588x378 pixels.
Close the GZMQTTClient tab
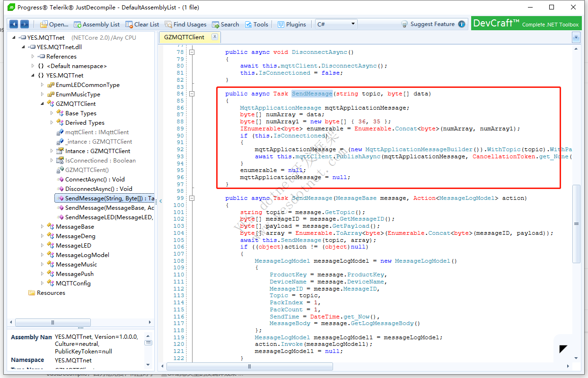215,36
